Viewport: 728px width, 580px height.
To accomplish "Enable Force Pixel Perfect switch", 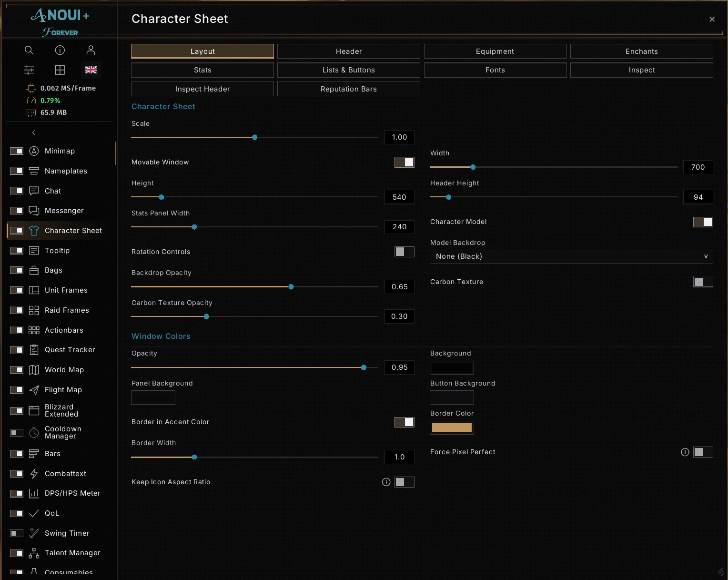I will click(x=703, y=452).
